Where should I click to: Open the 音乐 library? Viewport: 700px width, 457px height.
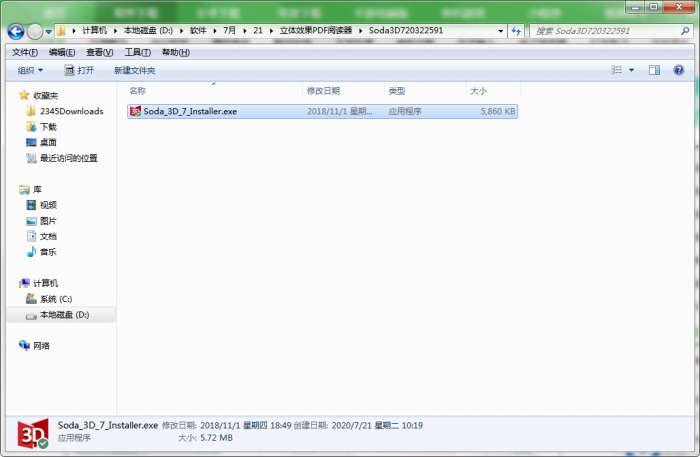click(x=48, y=252)
